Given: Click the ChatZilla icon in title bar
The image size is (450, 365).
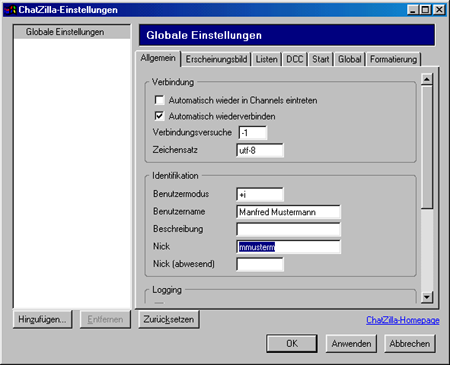Looking at the screenshot, I should click(x=10, y=10).
